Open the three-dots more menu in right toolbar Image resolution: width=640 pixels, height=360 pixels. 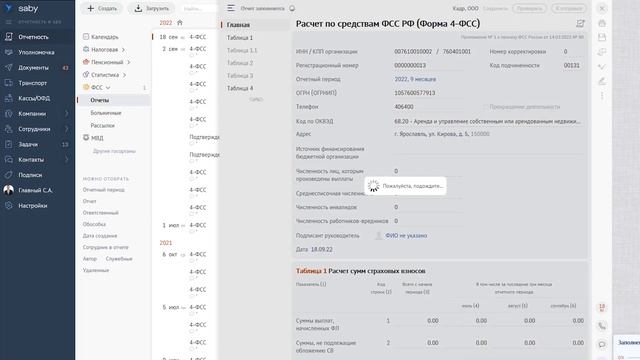pos(602,96)
